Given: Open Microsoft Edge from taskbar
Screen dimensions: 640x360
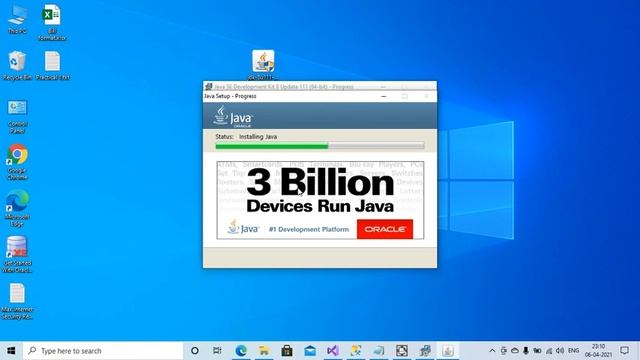Looking at the screenshot, I should [241, 351].
